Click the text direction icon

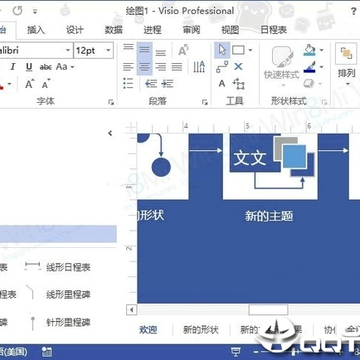[199, 67]
